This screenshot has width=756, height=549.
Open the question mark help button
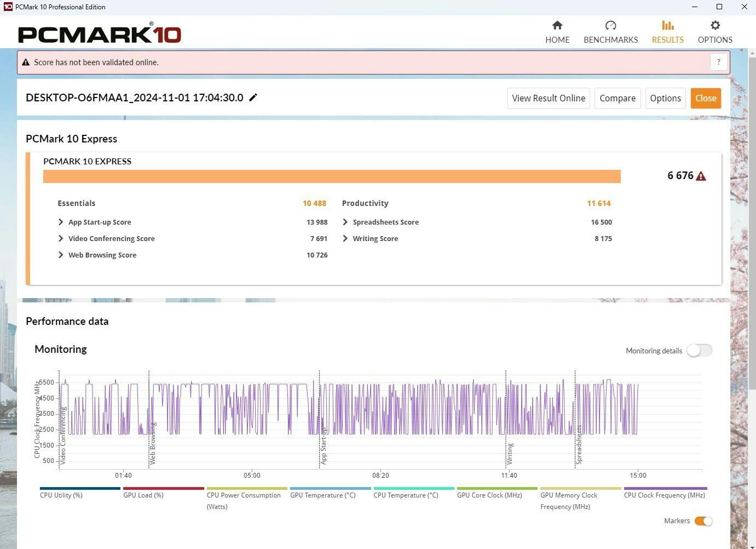pos(719,62)
